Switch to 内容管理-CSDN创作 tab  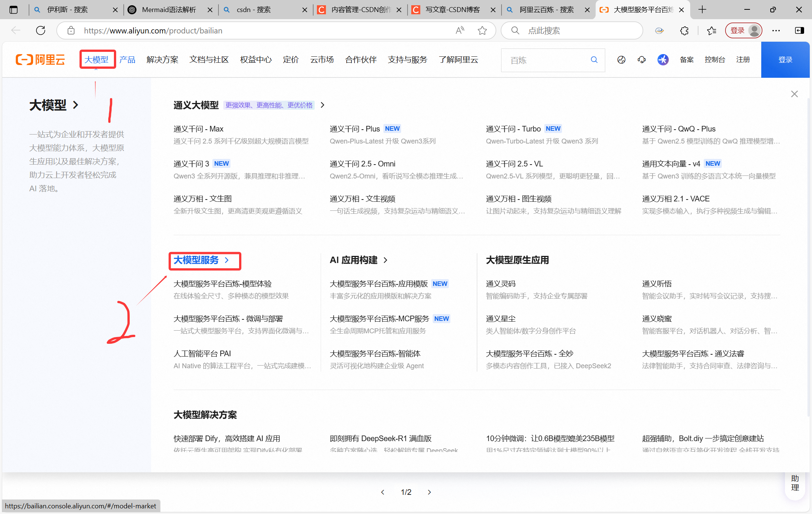click(x=360, y=10)
